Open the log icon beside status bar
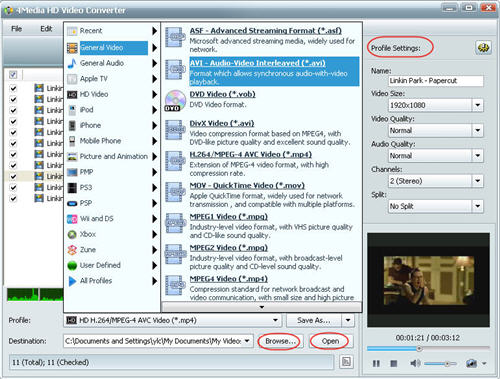 click(346, 362)
